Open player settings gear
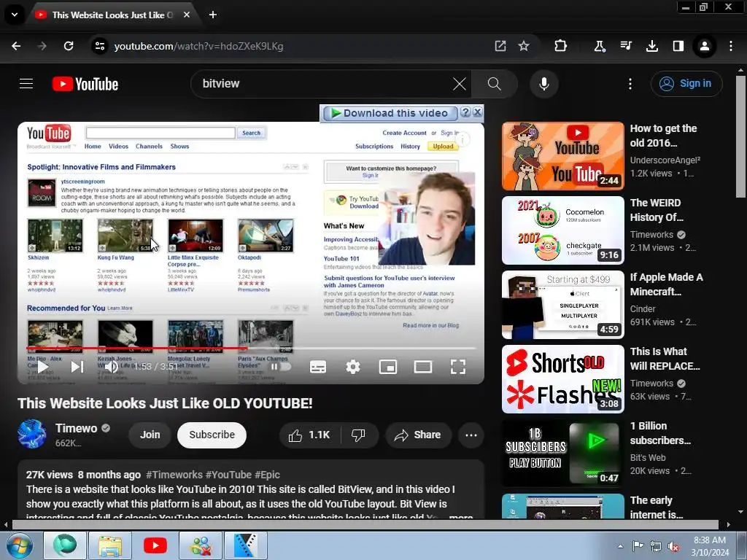Image resolution: width=747 pixels, height=560 pixels. coord(353,367)
